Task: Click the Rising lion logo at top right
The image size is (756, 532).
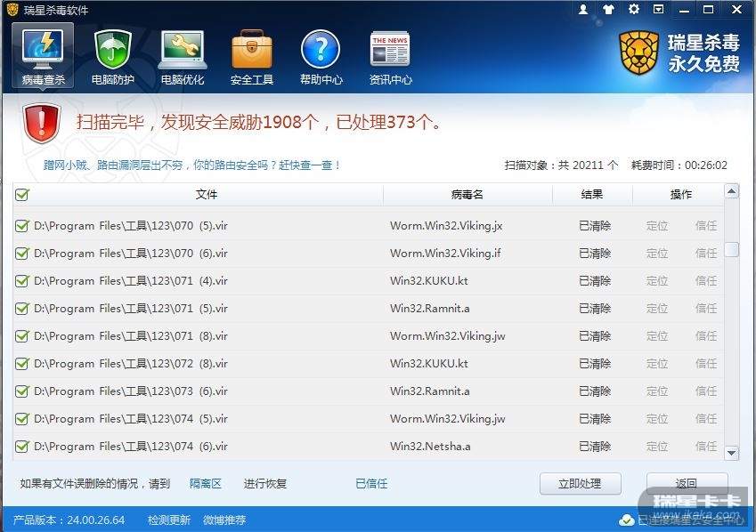Action: 638,52
